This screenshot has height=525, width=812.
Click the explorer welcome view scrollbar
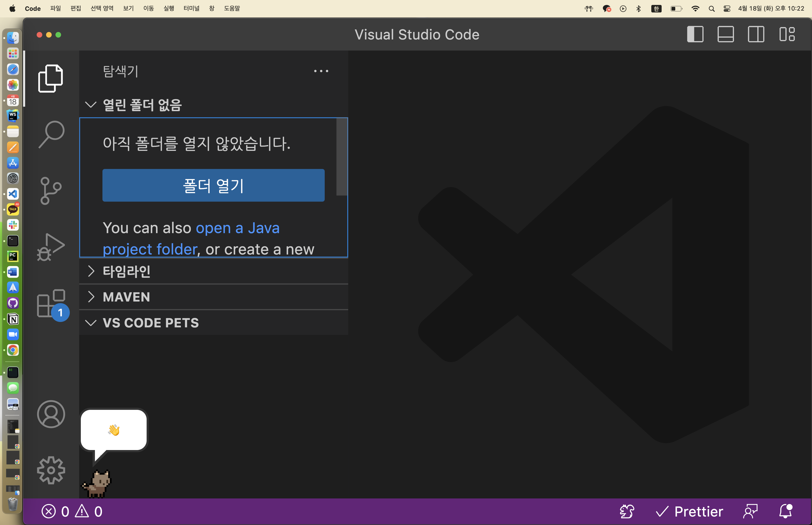pos(341,157)
